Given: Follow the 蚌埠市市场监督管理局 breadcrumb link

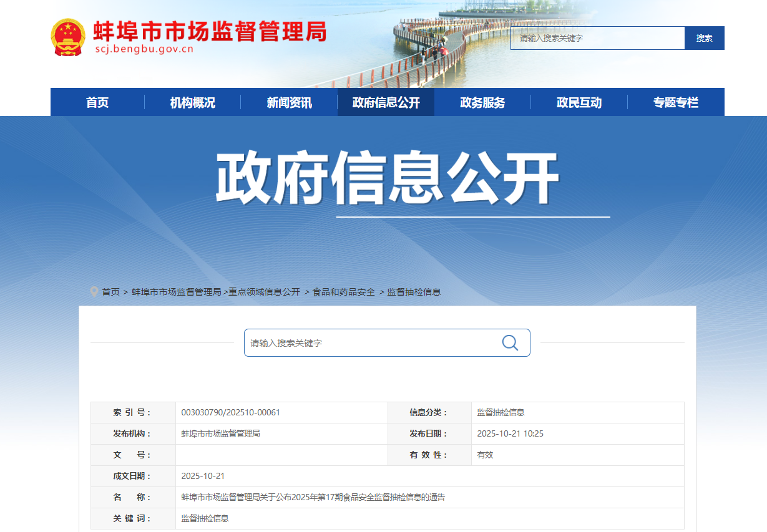Looking at the screenshot, I should tap(177, 292).
